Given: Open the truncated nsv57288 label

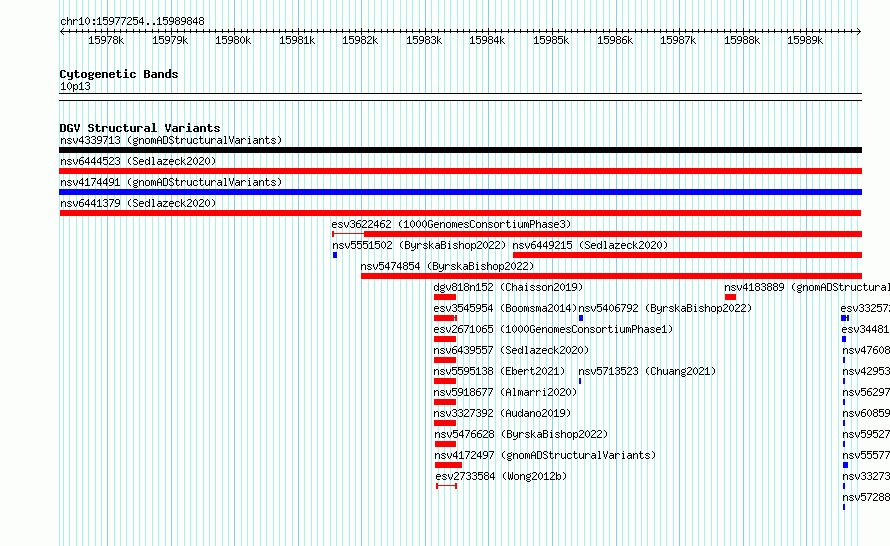Looking at the screenshot, I should [866, 497].
